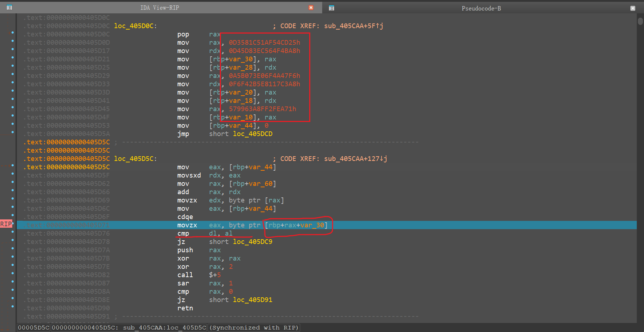Viewport: 644px width, 332px height.
Task: Click operand [rbp+rax+var_30] on the highlighted line
Action: [x=297, y=225]
